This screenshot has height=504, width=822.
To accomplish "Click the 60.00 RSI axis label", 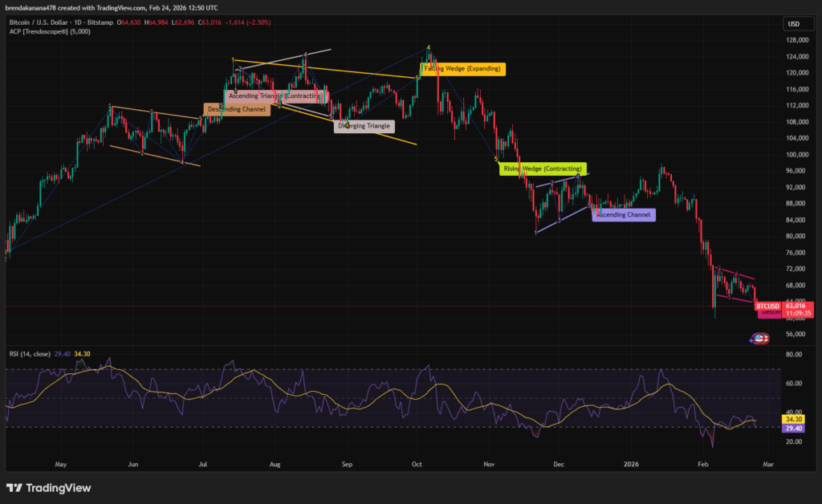I will pos(794,384).
